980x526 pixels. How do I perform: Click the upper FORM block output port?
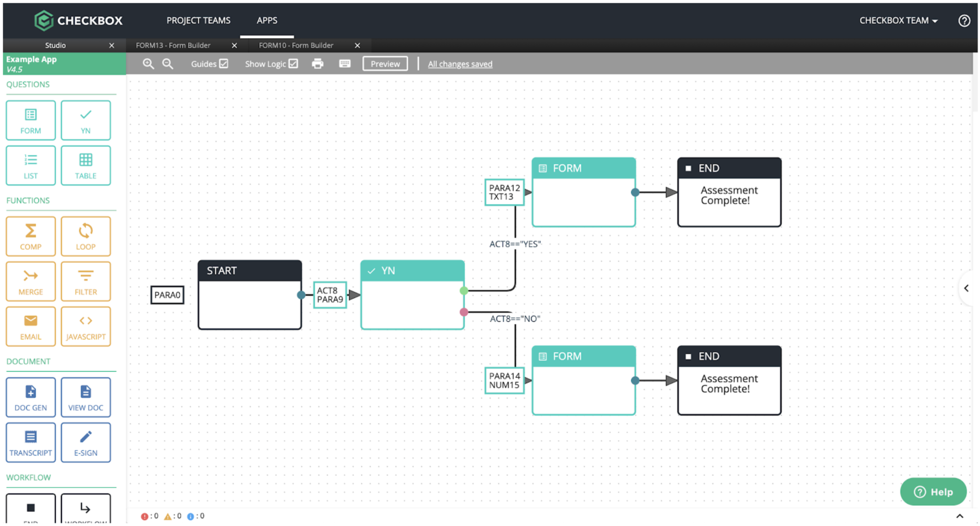[635, 193]
